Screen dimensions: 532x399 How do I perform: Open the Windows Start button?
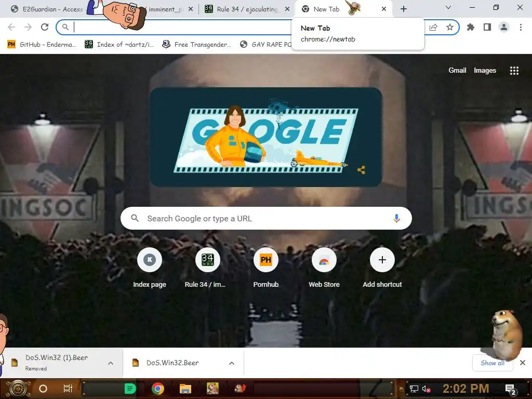(18, 389)
